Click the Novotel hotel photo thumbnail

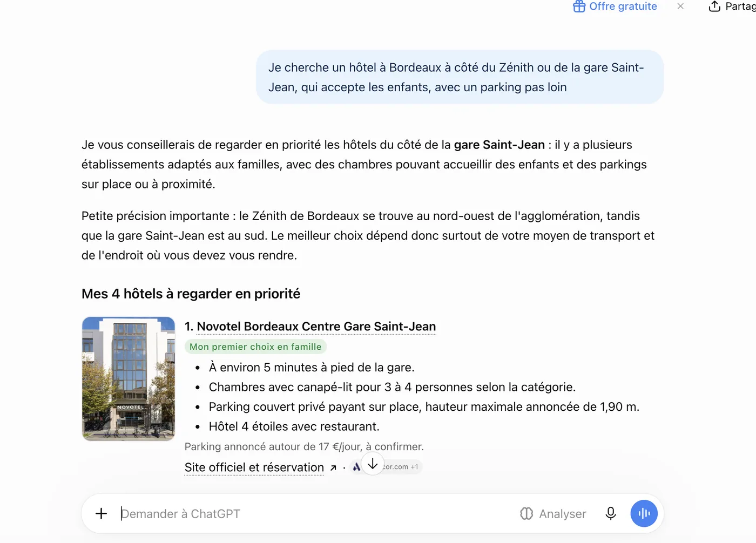click(129, 379)
